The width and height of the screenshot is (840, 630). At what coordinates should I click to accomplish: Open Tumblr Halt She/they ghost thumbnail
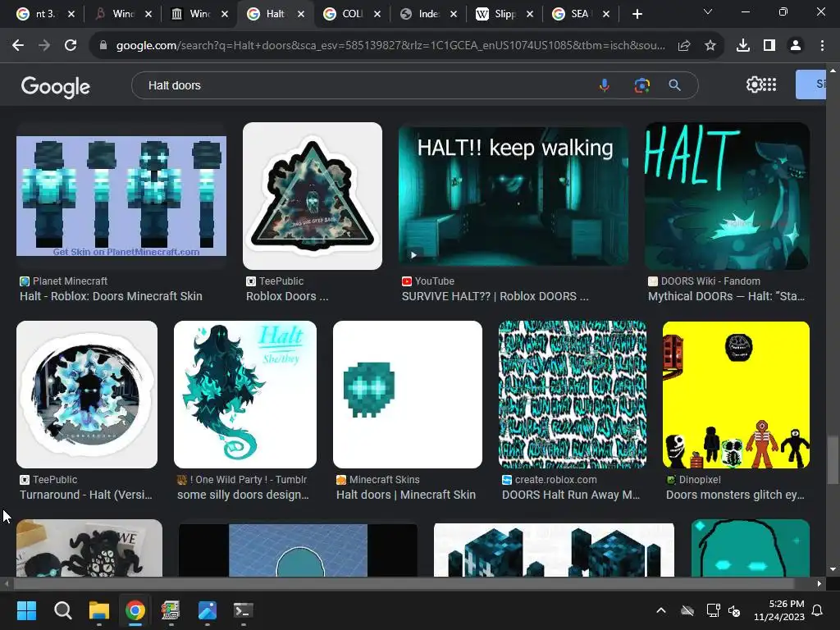[x=245, y=395]
